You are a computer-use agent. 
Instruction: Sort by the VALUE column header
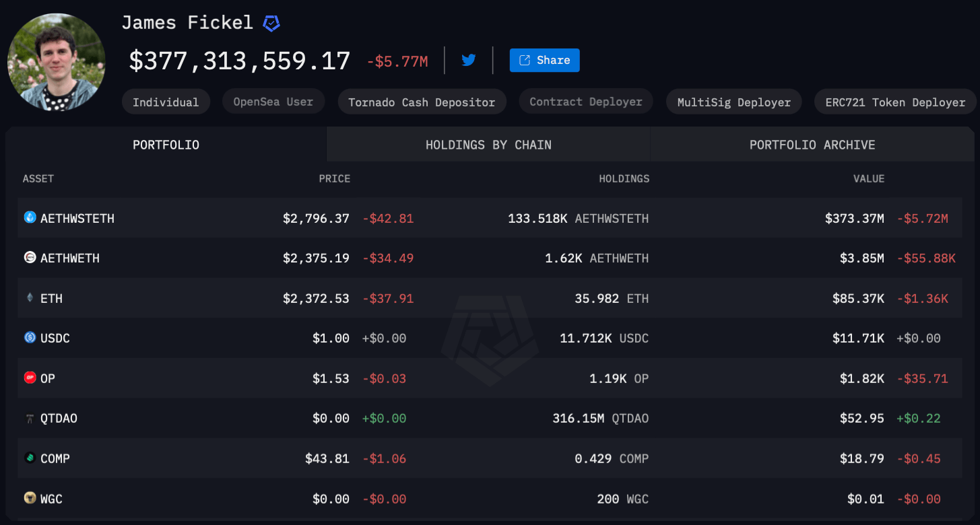click(869, 178)
